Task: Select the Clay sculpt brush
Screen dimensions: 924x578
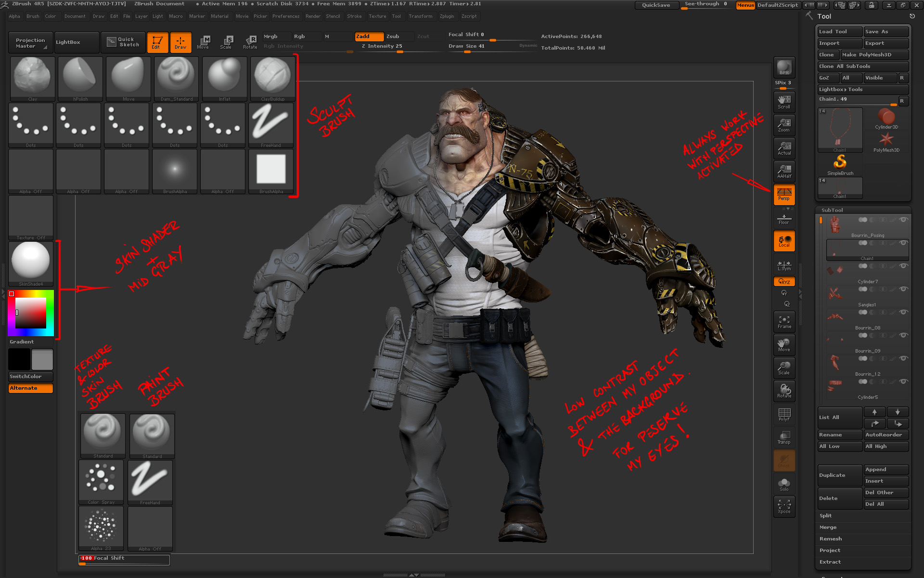Action: pyautogui.click(x=32, y=79)
